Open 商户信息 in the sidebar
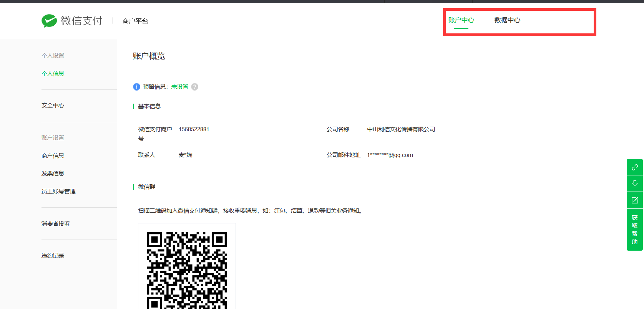 53,155
